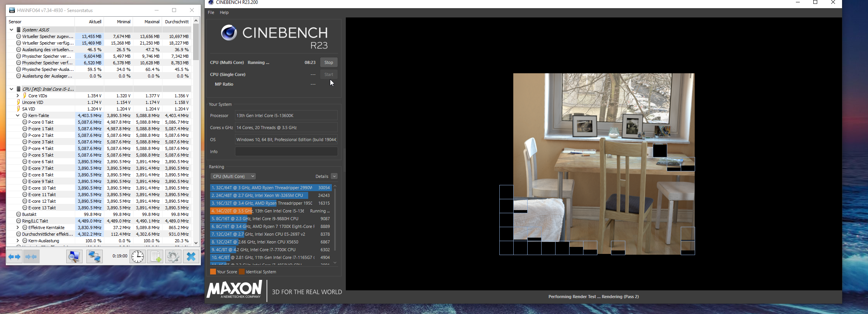Click the 0:19:00 elapsed time readout
868x314 pixels.
point(120,256)
